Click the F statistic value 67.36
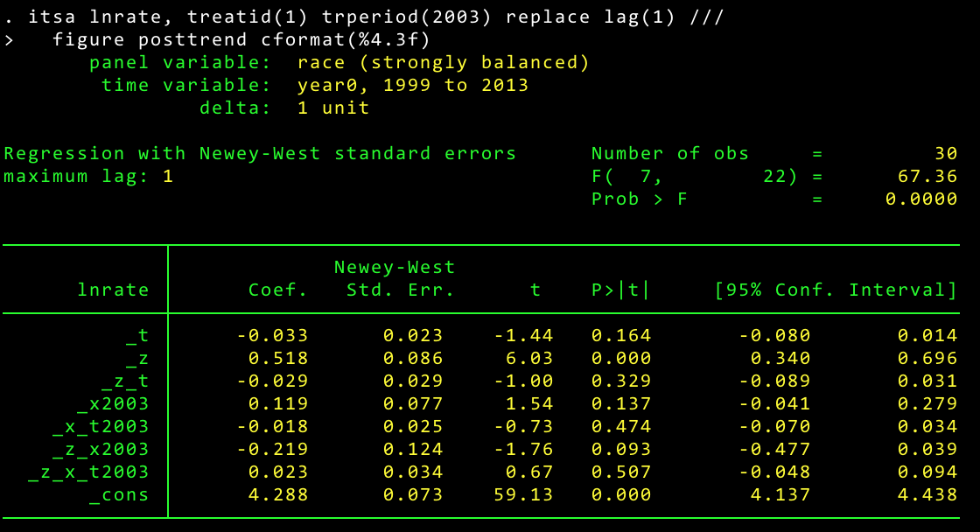This screenshot has width=980, height=532. click(x=927, y=176)
